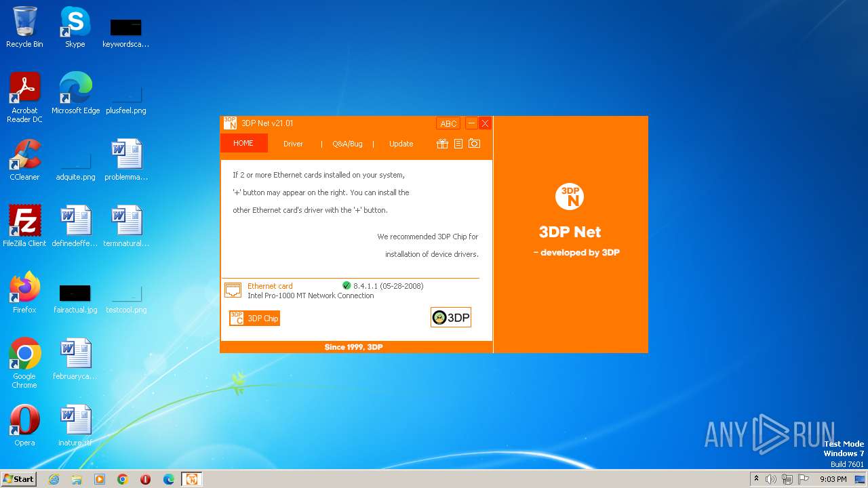868x488 pixels.
Task: Select the termnatural... Word document on desktop
Action: click(x=126, y=226)
